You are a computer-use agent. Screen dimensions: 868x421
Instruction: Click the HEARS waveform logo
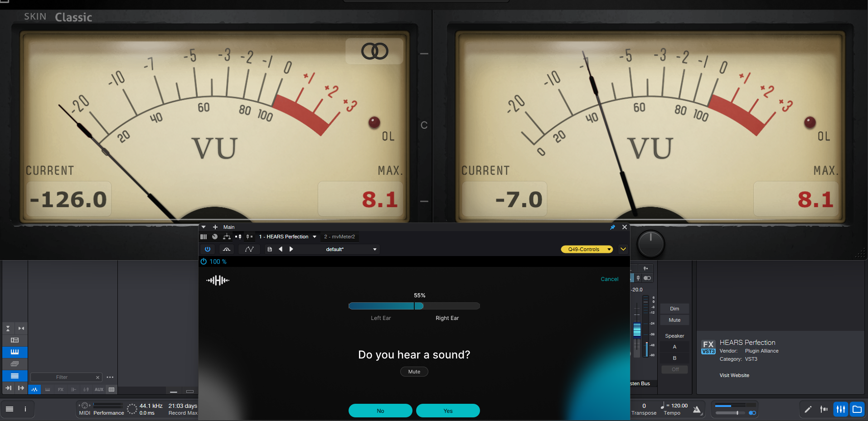tap(218, 281)
